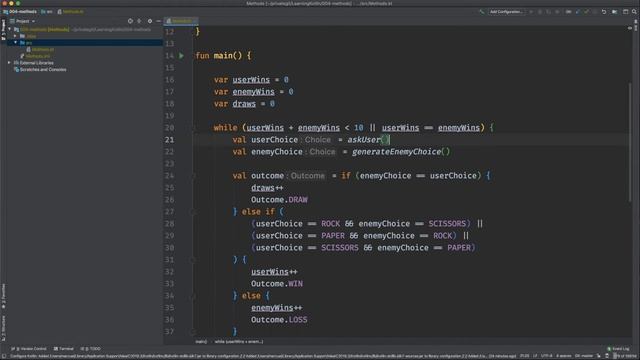The image size is (640, 360).
Task: Fold the else block at line 34
Action: pos(193,296)
